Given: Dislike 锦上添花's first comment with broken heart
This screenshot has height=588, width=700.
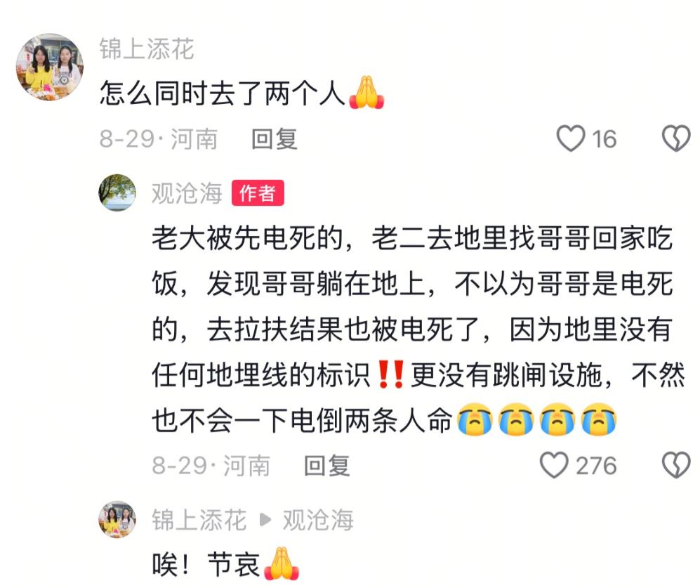Looking at the screenshot, I should (676, 138).
